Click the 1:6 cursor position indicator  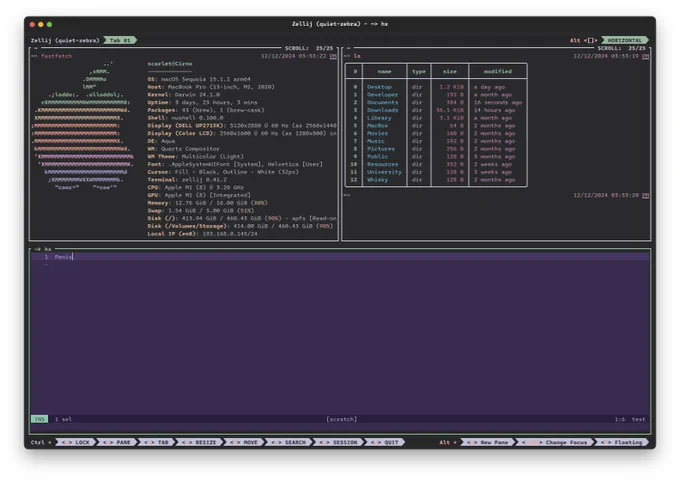620,419
